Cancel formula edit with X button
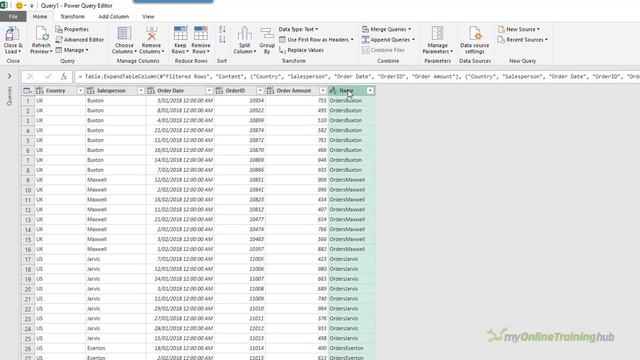Image resolution: width=640 pixels, height=360 pixels. [x=30, y=76]
